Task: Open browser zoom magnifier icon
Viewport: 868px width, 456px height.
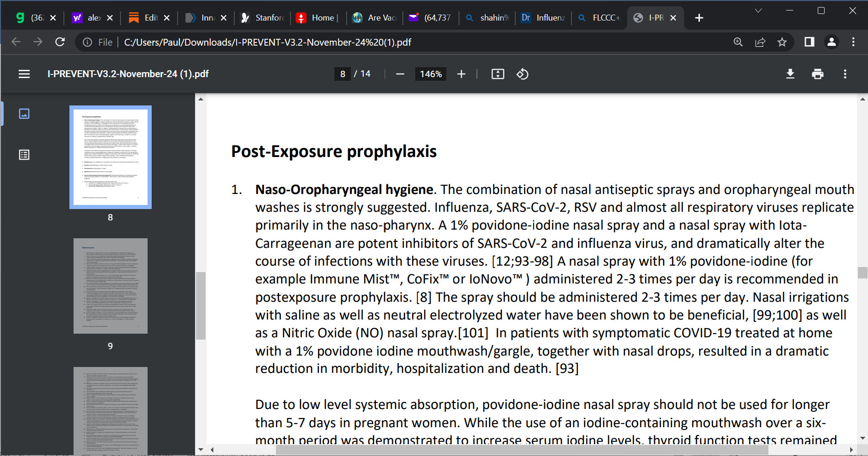Action: [x=738, y=42]
